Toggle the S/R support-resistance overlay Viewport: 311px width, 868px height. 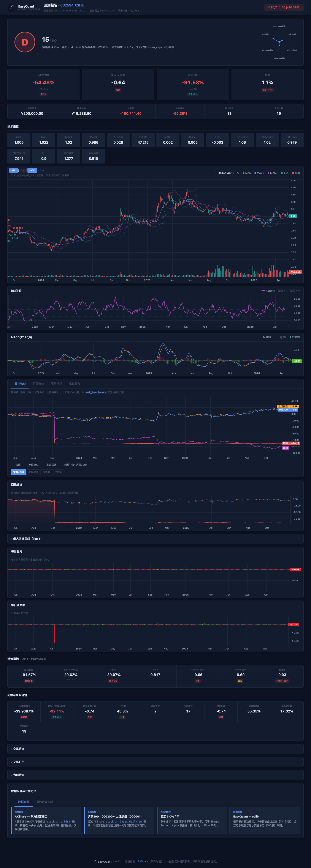42,170
